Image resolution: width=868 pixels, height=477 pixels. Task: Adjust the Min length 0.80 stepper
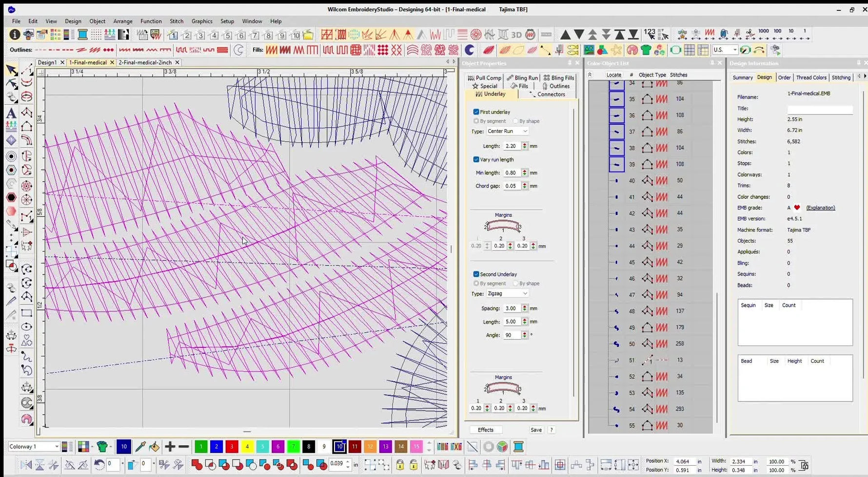pyautogui.click(x=525, y=172)
